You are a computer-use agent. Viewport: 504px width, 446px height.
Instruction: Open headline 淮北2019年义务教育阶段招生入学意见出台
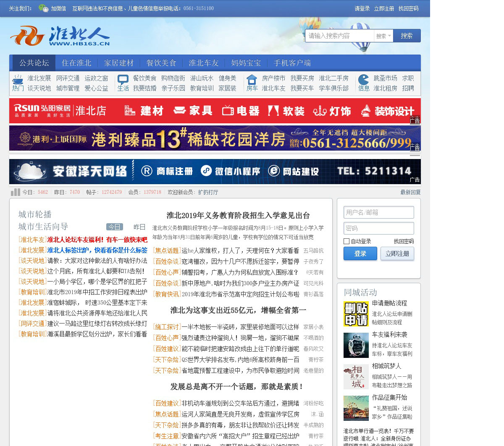point(238,215)
